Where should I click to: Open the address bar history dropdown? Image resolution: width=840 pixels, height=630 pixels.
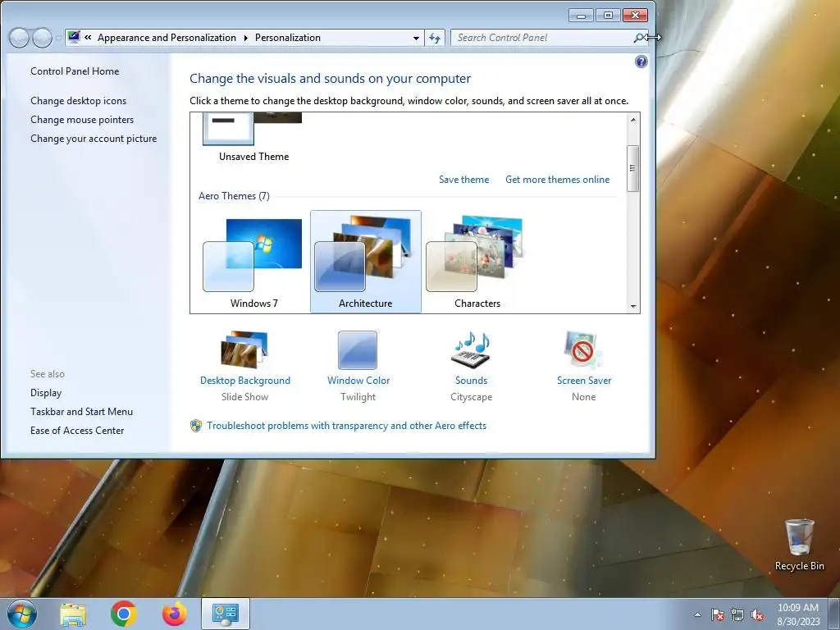(x=416, y=38)
